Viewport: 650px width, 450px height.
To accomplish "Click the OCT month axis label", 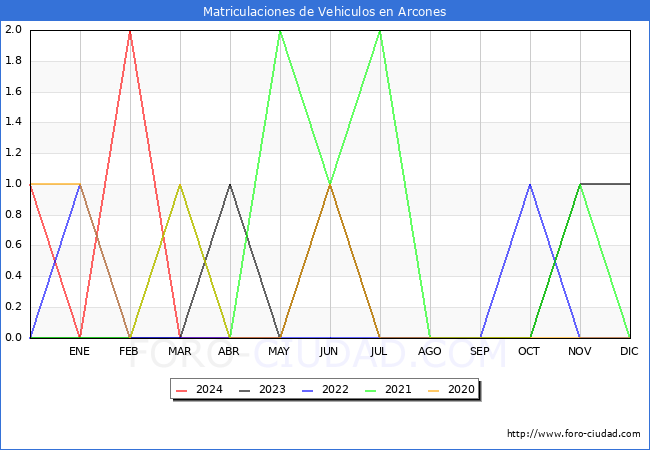I will [529, 351].
